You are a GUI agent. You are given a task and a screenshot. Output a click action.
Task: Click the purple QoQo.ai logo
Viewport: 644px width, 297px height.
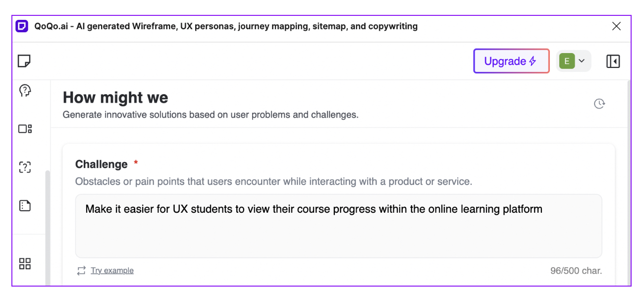coord(21,26)
